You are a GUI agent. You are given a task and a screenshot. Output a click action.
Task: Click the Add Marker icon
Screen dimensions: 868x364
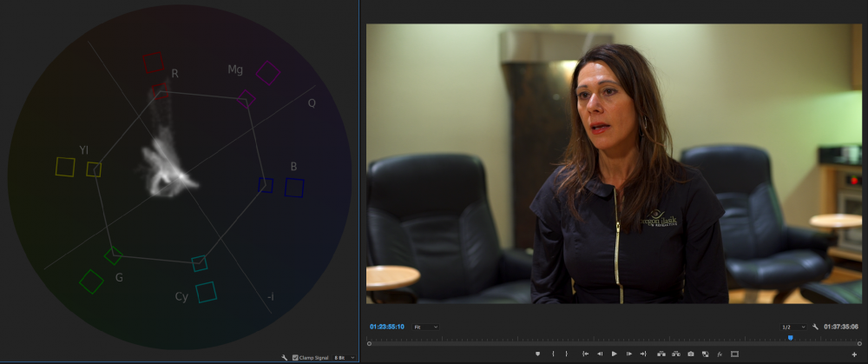click(538, 354)
